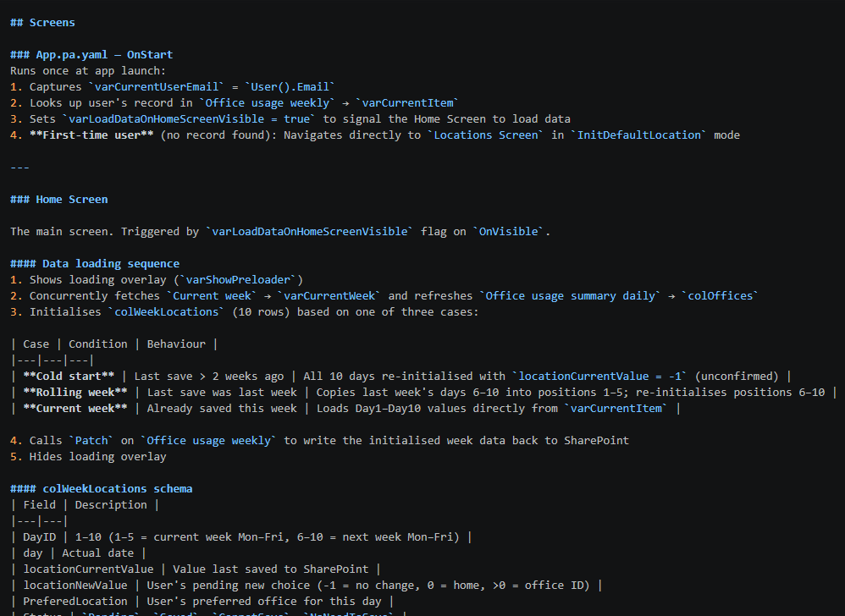Click the "colWeekLocations schema" heading

coord(117,489)
